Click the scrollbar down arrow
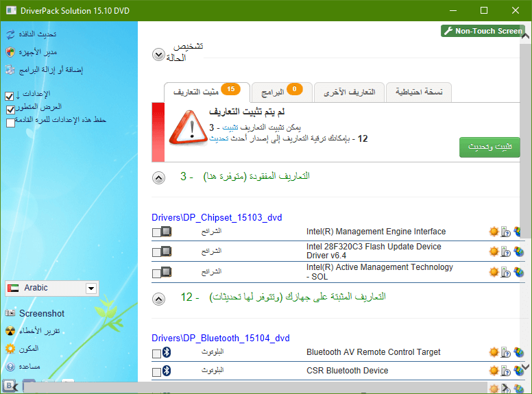This screenshot has width=532, height=394. click(525, 367)
